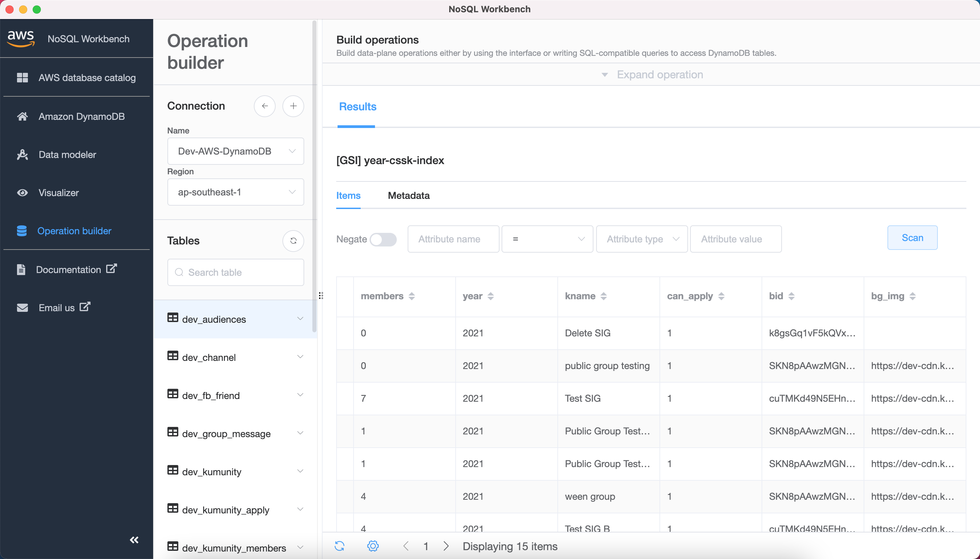980x559 pixels.
Task: Sort by the year column
Action: [490, 296]
